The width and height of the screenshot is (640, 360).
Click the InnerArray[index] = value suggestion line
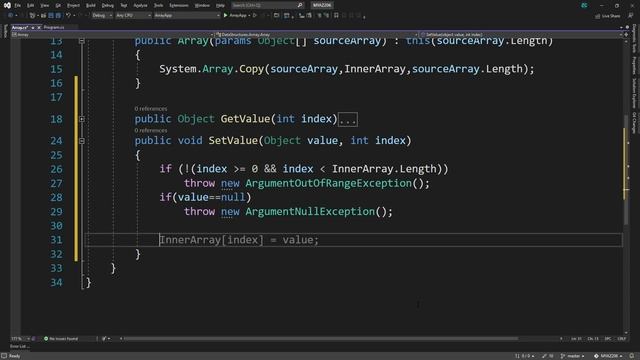(239, 240)
